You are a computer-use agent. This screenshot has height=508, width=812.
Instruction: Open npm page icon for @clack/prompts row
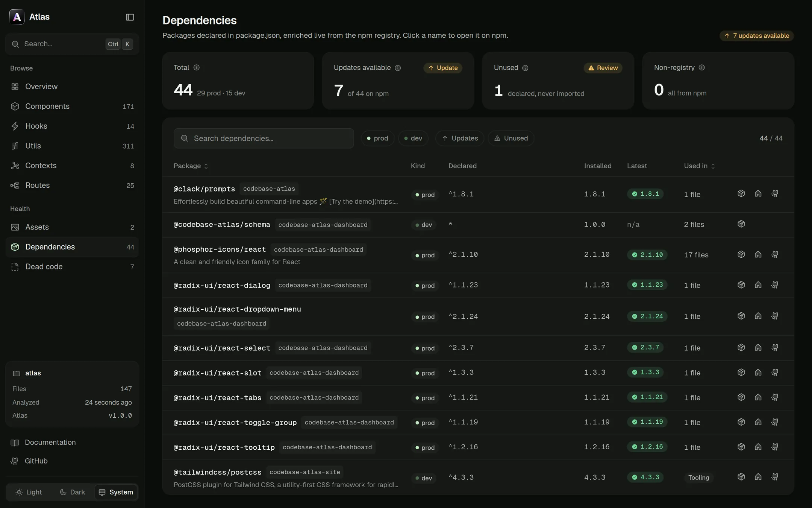click(x=741, y=193)
